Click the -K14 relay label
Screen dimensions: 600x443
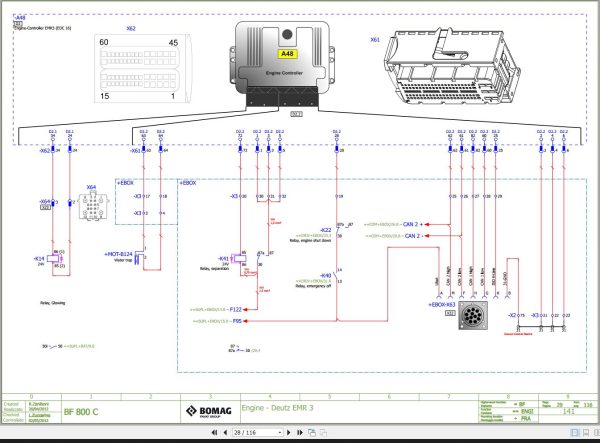tap(39, 259)
